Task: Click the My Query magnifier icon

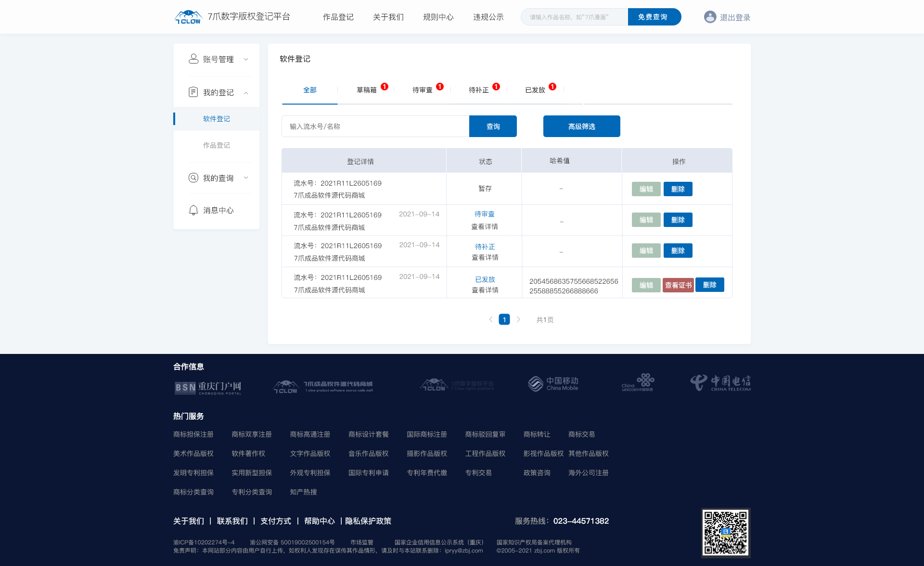Action: click(193, 177)
